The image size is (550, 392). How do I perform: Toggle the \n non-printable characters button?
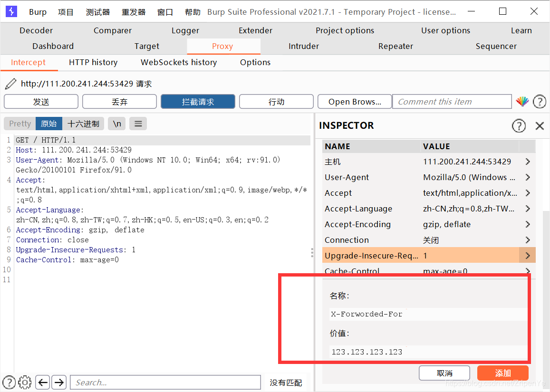click(x=117, y=124)
